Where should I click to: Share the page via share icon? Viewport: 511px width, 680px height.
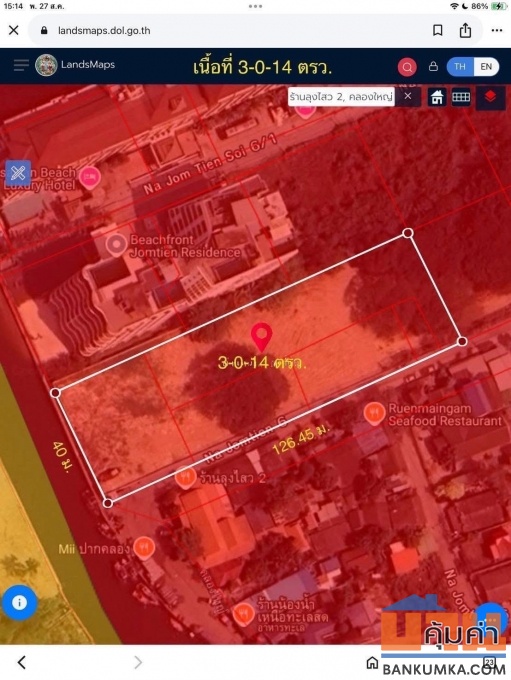465,30
